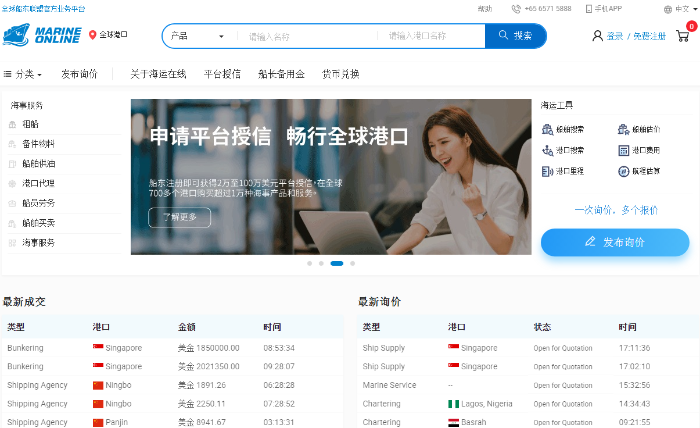Open the 关于海运在线 menu item
This screenshot has width=700, height=428.
tap(158, 74)
